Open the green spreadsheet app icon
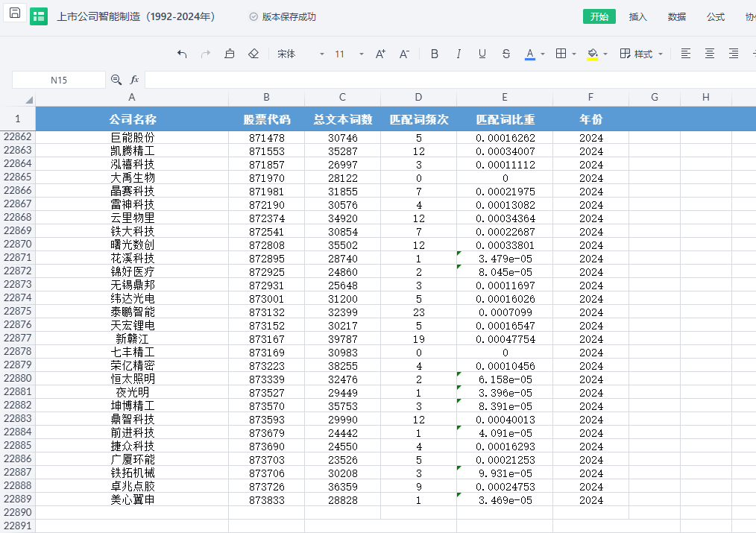The width and height of the screenshot is (756, 533). 39,16
